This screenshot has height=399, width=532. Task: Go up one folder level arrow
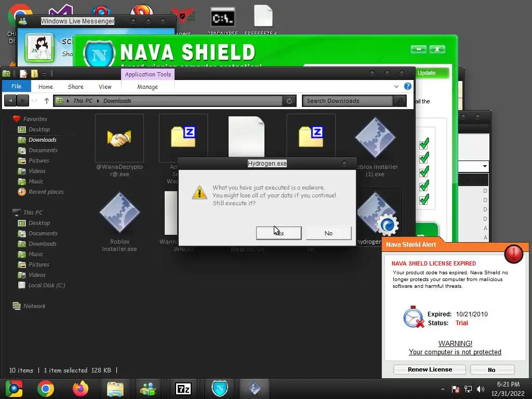coord(47,101)
